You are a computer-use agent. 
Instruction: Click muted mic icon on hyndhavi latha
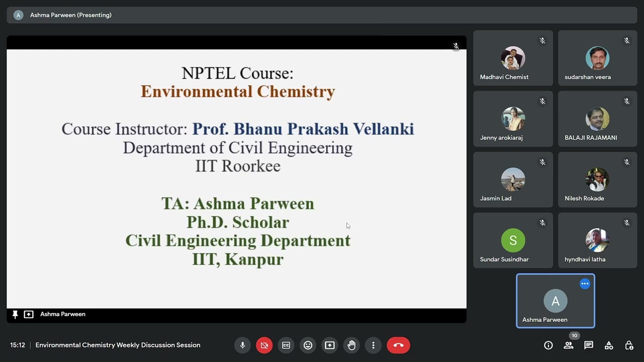tap(627, 223)
